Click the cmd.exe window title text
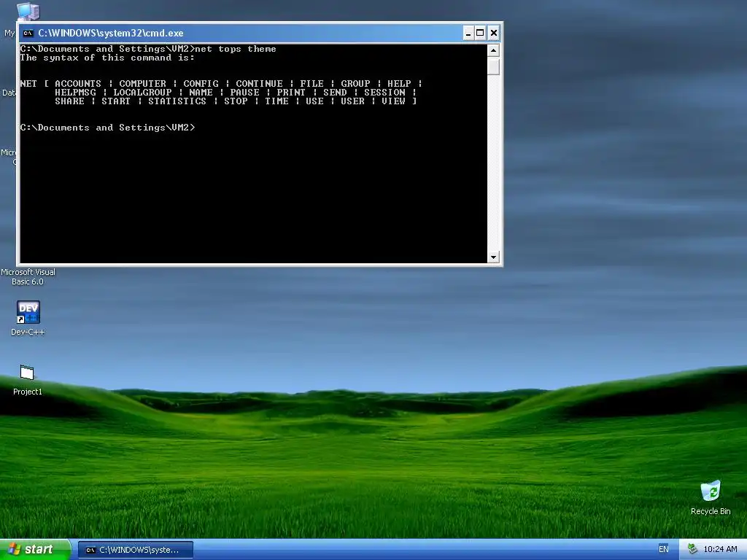Image resolution: width=747 pixels, height=560 pixels. tap(111, 33)
